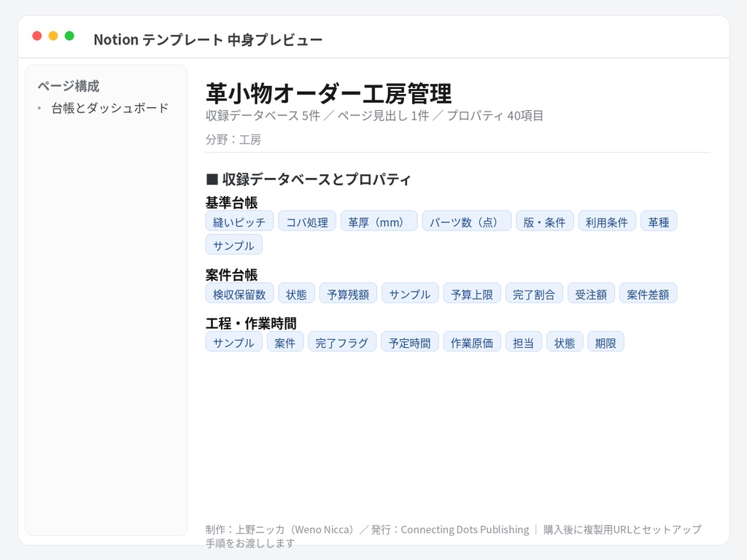This screenshot has height=560, width=747.
Task: Select the 革種 property tag
Action: (659, 221)
